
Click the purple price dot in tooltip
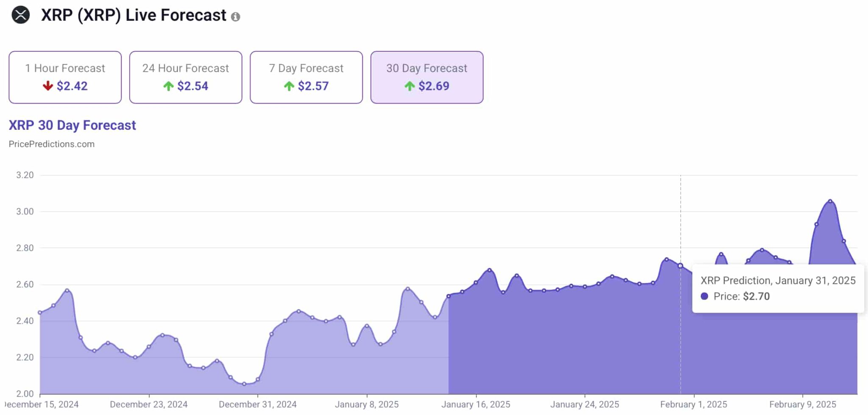(704, 296)
